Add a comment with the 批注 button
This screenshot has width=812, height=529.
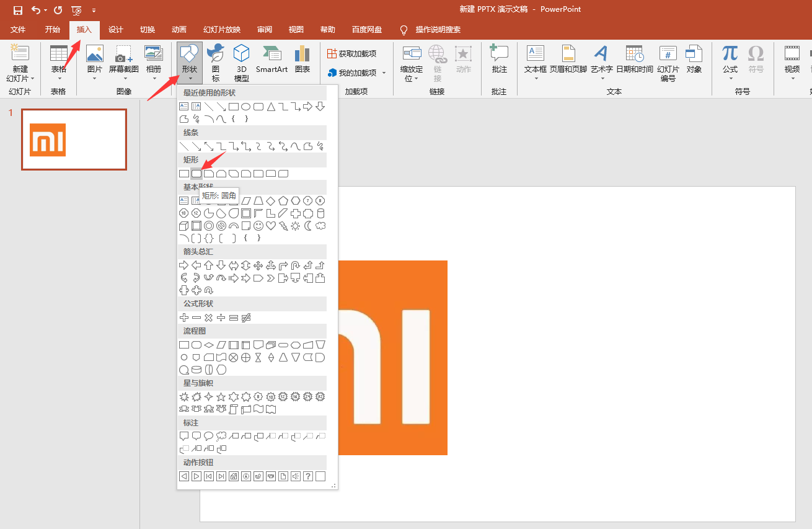(x=499, y=60)
